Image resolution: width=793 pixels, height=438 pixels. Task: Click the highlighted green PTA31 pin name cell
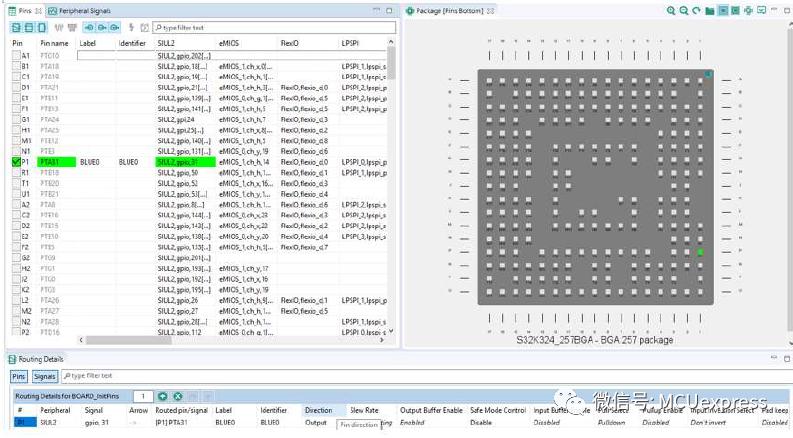[x=57, y=162]
